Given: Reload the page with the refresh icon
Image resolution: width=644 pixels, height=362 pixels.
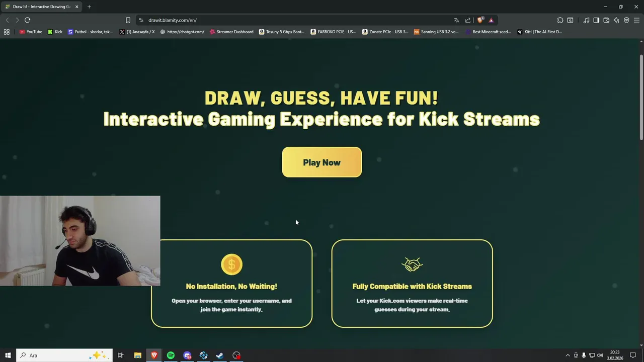Looking at the screenshot, I should [x=27, y=20].
